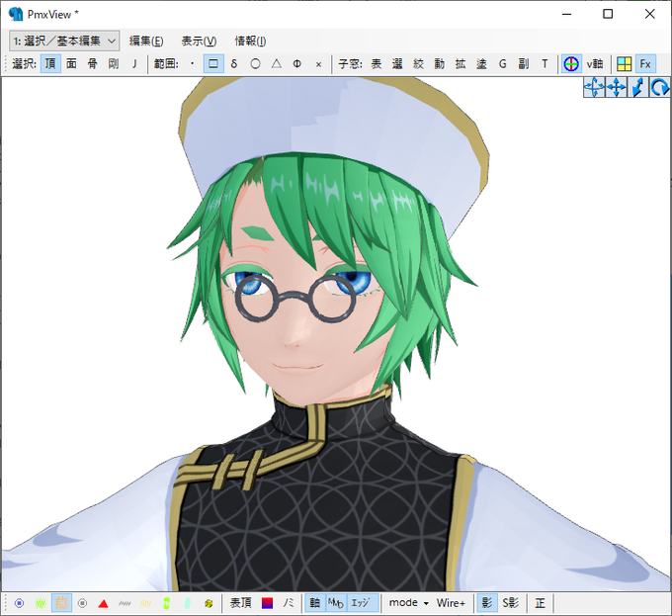
Task: Open the 表示(V) menu
Action: click(199, 42)
